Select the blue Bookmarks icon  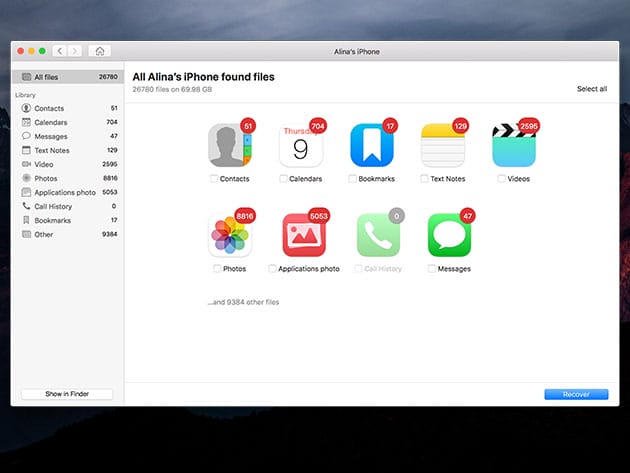coord(371,146)
